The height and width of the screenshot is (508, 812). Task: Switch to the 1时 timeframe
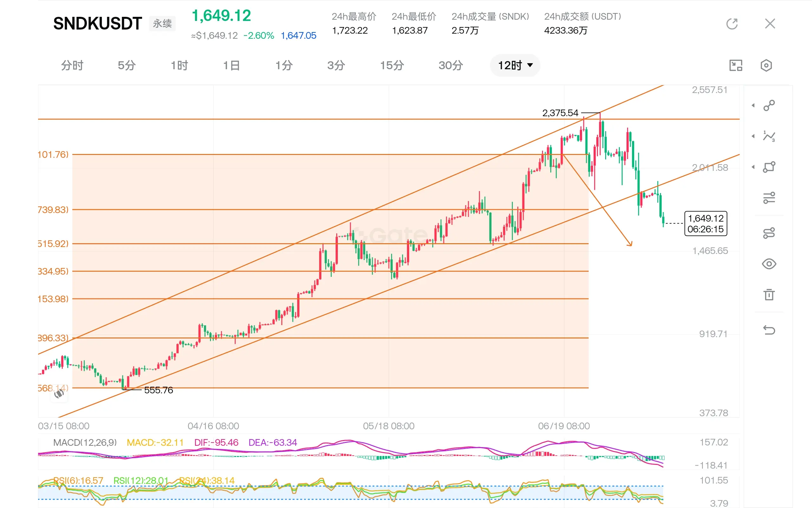point(179,65)
